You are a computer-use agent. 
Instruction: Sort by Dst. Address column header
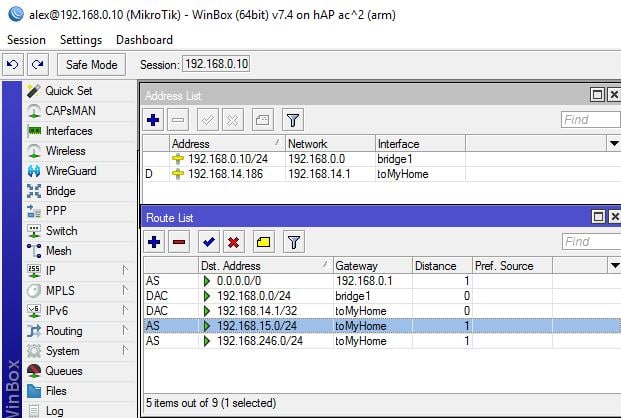[265, 265]
